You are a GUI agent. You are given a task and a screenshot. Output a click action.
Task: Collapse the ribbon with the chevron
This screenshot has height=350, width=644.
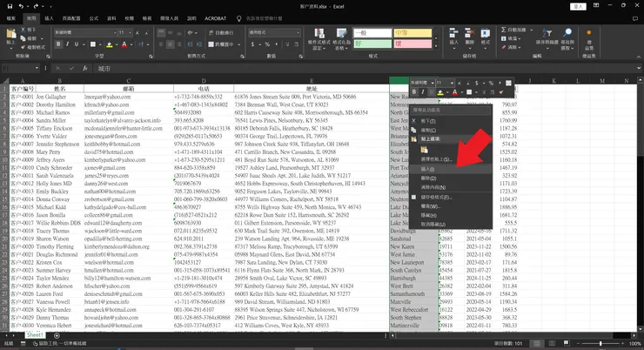coord(638,57)
